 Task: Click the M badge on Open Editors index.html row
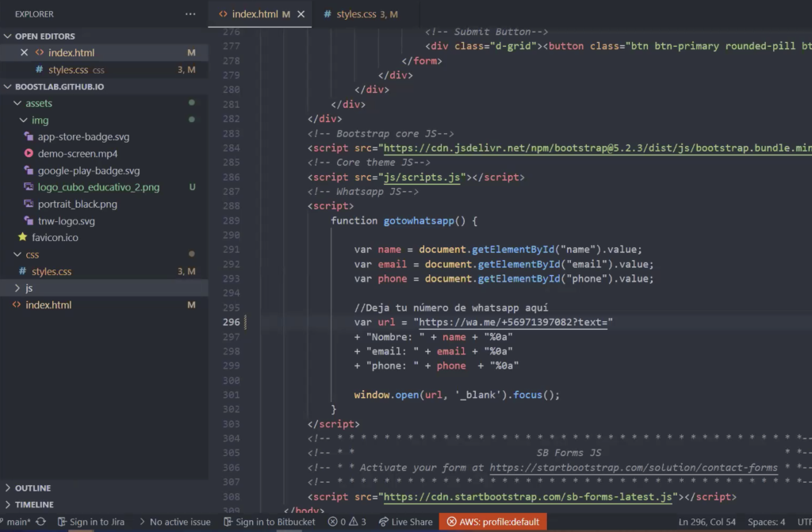(x=191, y=52)
